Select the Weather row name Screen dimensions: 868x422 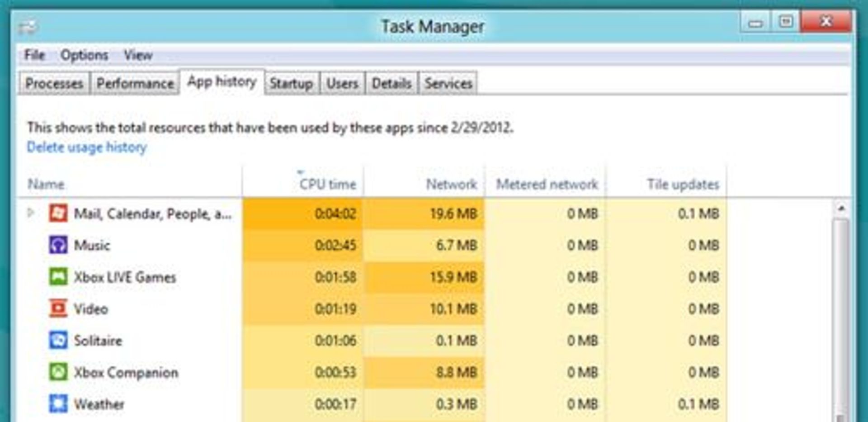[99, 404]
